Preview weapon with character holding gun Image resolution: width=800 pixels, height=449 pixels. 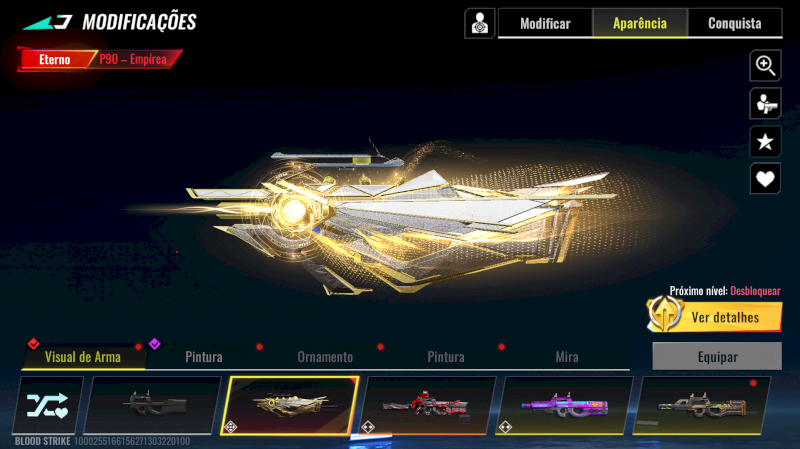point(765,104)
